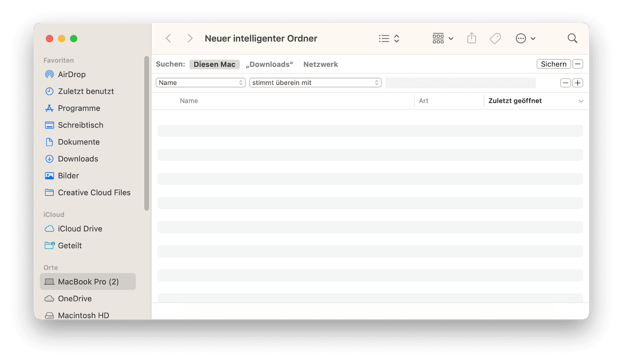Add a search criterion with the plus button

[x=578, y=83]
